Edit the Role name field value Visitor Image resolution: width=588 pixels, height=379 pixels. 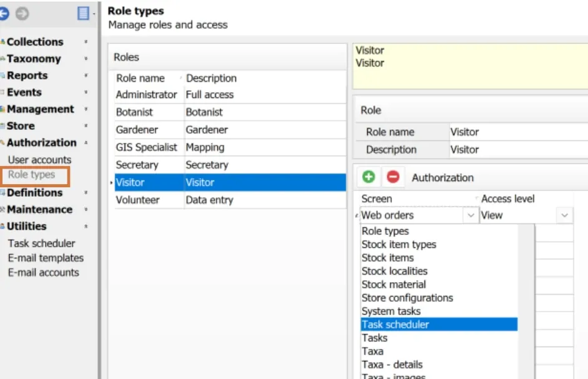[x=519, y=132]
